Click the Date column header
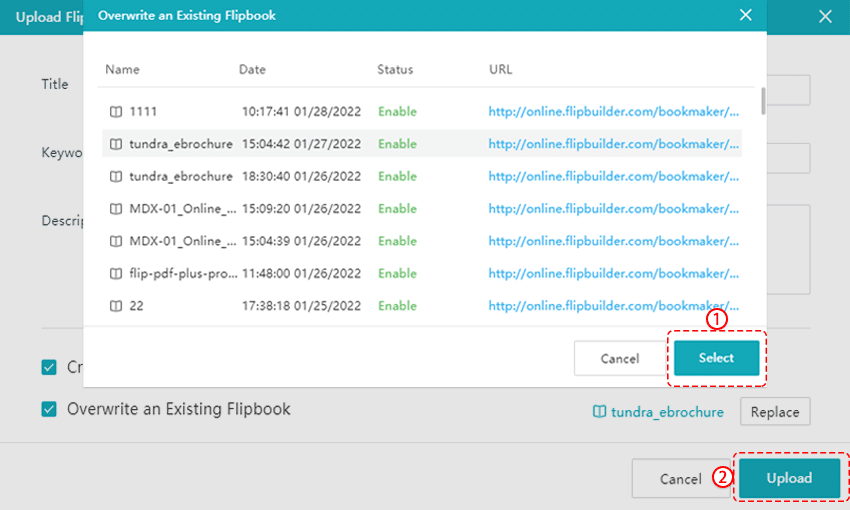The width and height of the screenshot is (850, 510). pyautogui.click(x=252, y=69)
